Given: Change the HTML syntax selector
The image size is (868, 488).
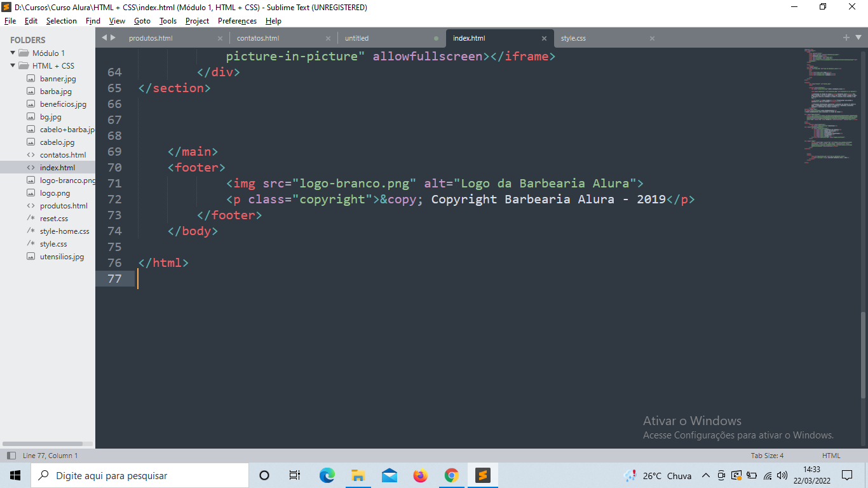Looking at the screenshot, I should [x=831, y=456].
